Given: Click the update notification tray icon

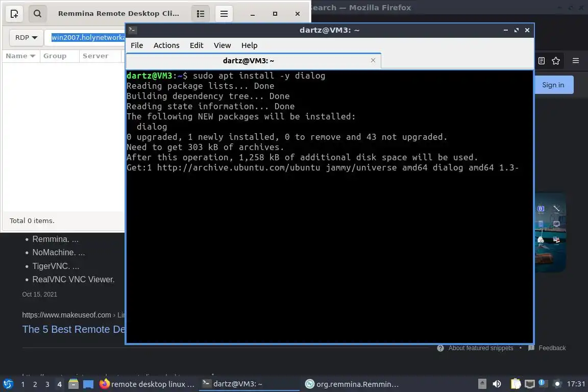Looking at the screenshot, I should (x=543, y=383).
